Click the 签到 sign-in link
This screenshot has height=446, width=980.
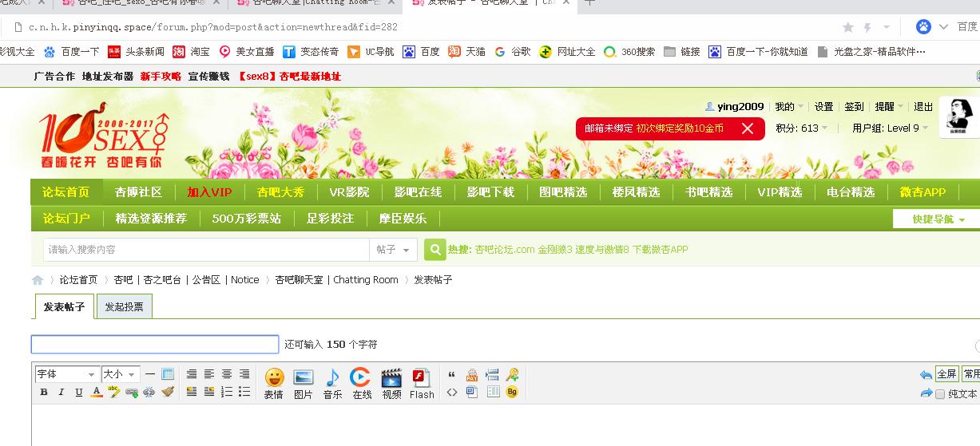pyautogui.click(x=855, y=107)
